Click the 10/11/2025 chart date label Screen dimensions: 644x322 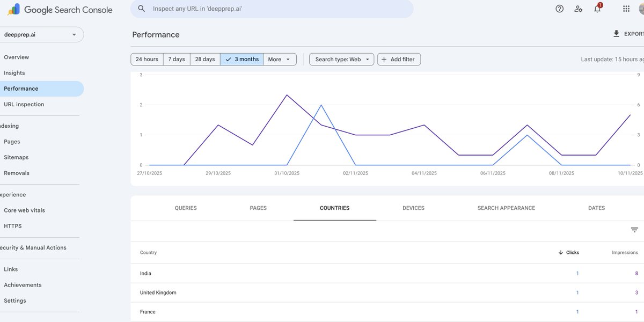[x=630, y=173]
